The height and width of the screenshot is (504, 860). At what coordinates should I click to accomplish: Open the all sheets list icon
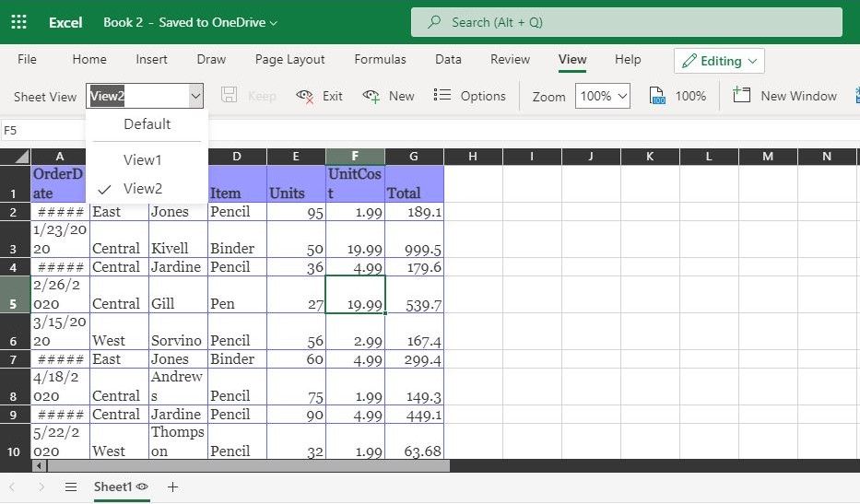71,486
